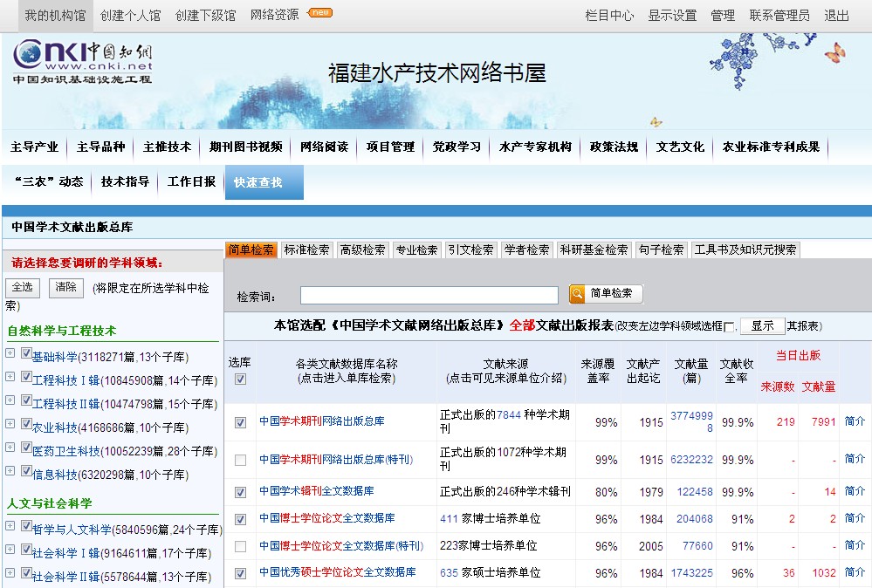Click the magnifier icon on 简单检索 button

tap(577, 293)
